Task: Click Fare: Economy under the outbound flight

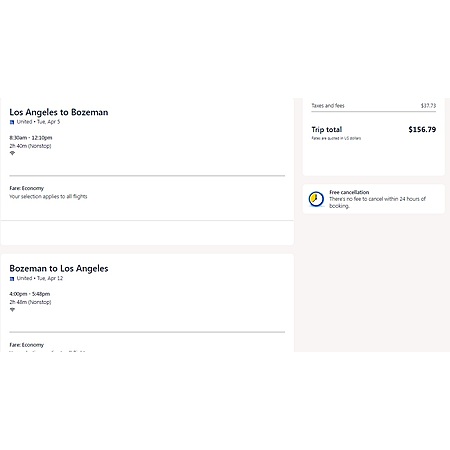Action: tap(27, 188)
